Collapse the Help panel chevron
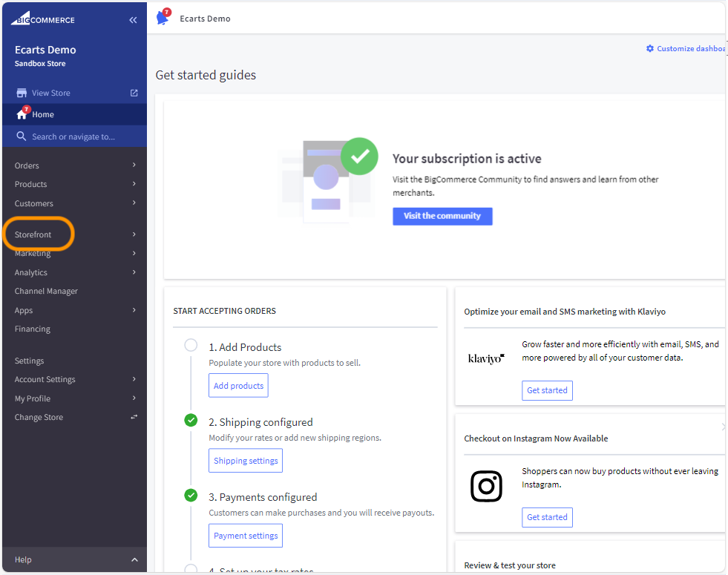The width and height of the screenshot is (728, 575). [x=134, y=559]
